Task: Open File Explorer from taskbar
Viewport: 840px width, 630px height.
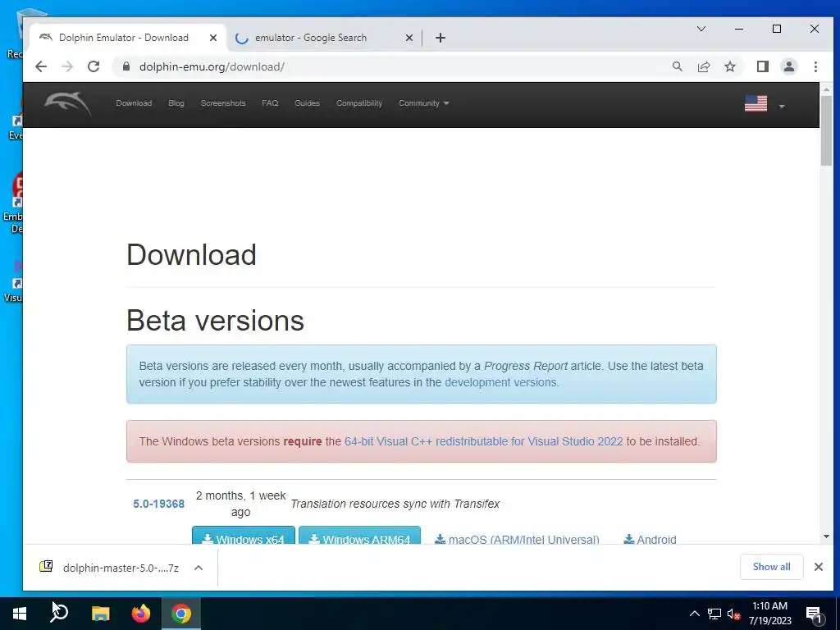Action: pyautogui.click(x=100, y=614)
